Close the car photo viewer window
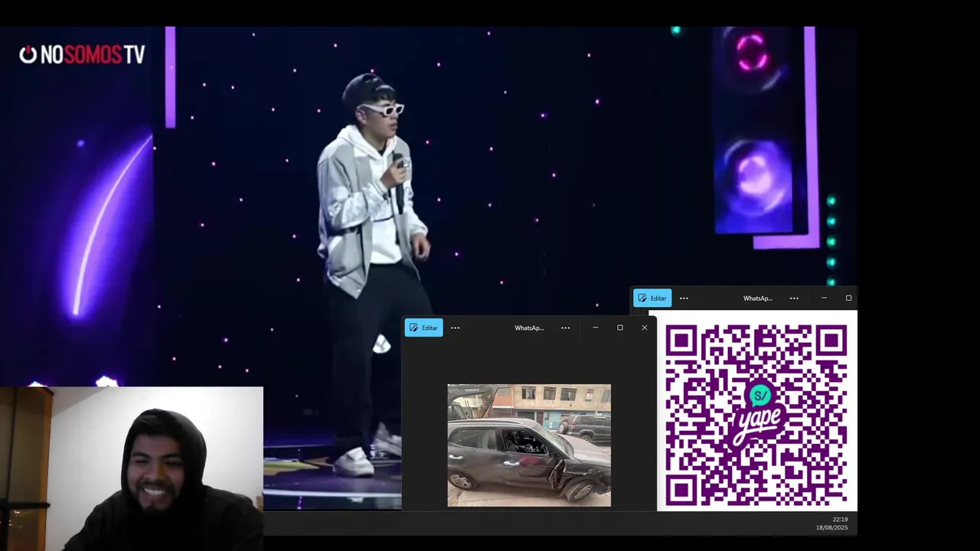The height and width of the screenshot is (551, 980). [x=645, y=328]
